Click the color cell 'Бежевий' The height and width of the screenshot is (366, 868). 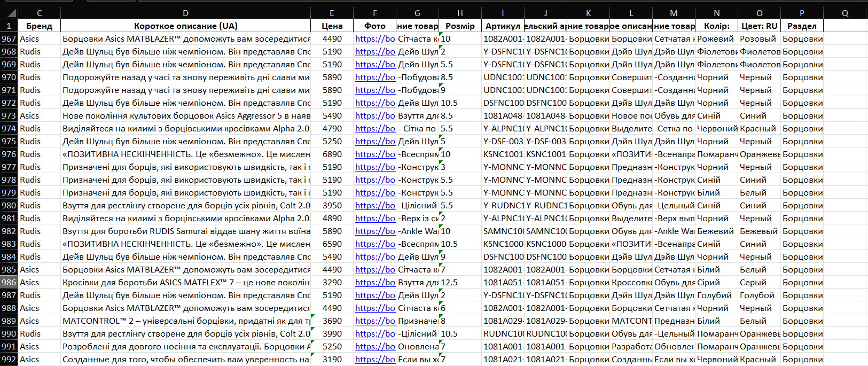717,231
